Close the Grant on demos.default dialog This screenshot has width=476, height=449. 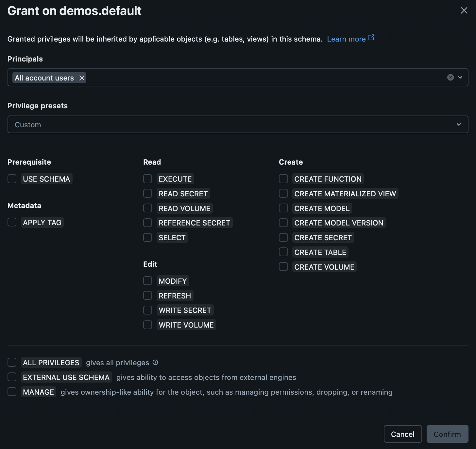[x=464, y=10]
